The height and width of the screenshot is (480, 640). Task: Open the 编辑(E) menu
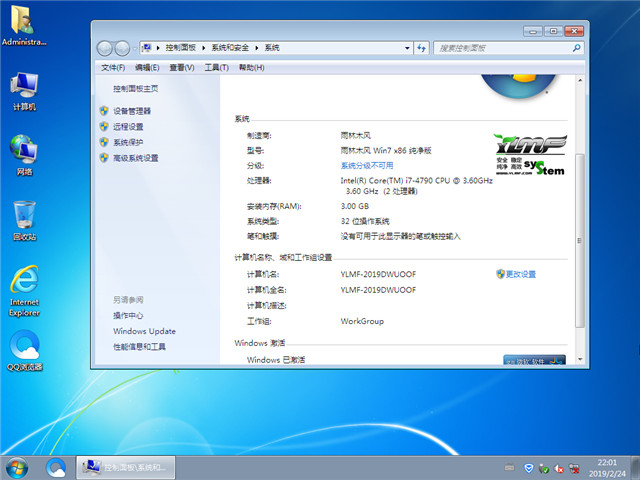tap(147, 67)
